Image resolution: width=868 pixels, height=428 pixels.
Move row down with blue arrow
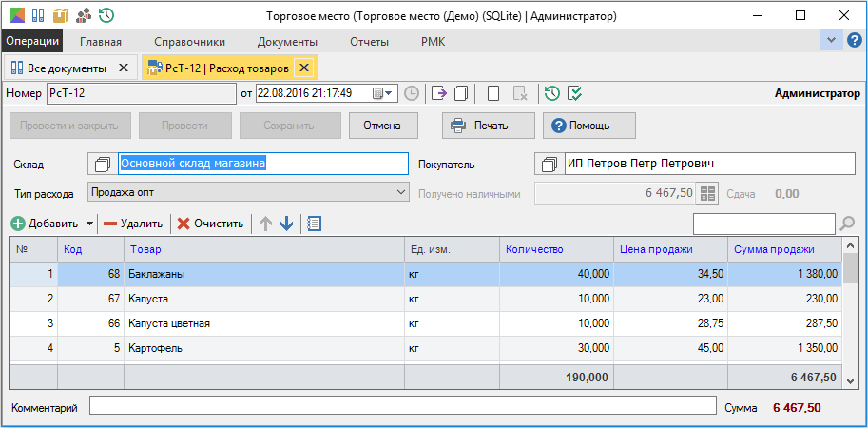[287, 224]
